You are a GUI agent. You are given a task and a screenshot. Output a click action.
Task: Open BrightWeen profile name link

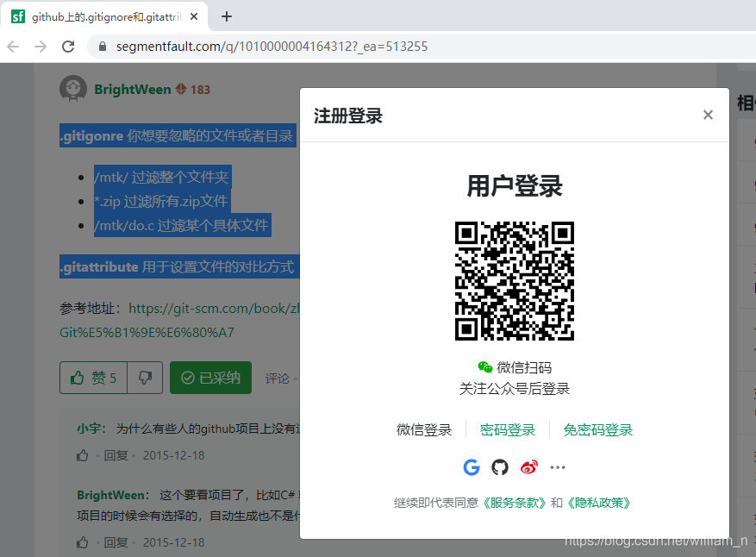tap(133, 90)
